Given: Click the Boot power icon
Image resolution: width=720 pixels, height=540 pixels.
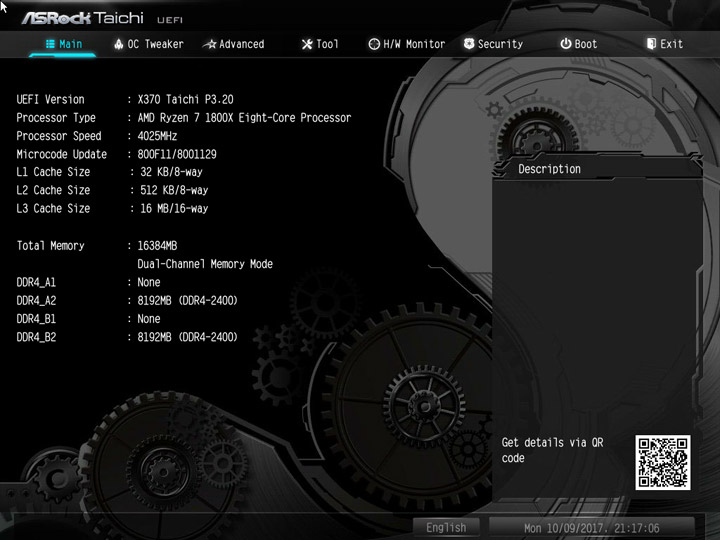Looking at the screenshot, I should 566,44.
